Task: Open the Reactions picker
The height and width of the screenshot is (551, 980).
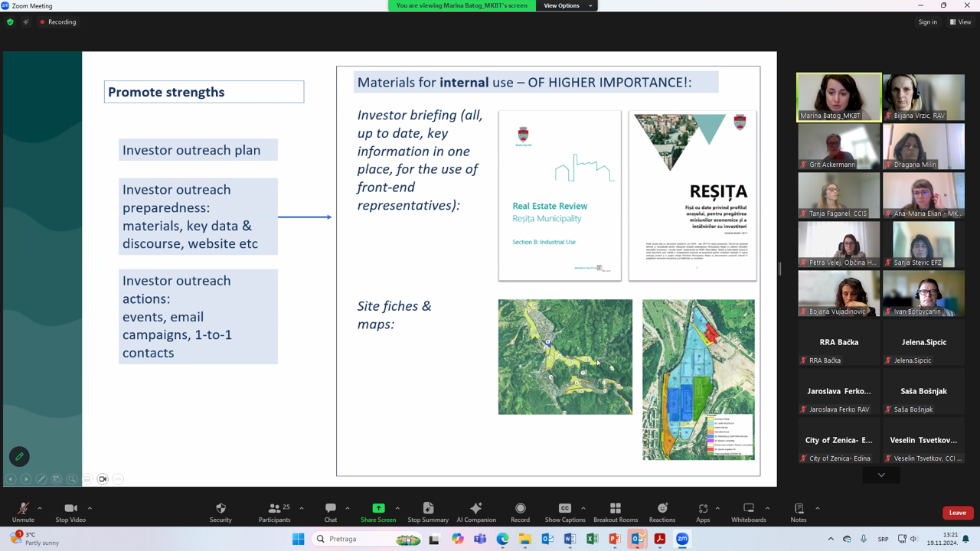Action: (662, 512)
